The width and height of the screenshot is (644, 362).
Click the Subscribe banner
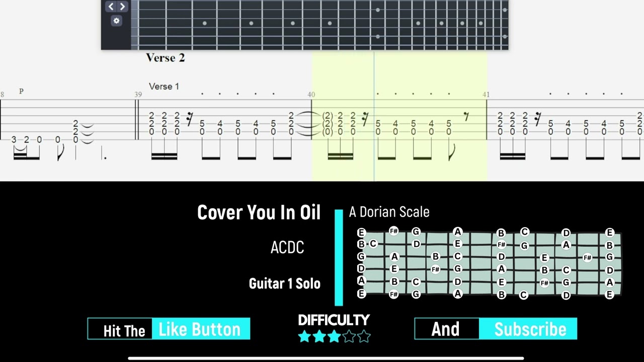click(x=529, y=329)
